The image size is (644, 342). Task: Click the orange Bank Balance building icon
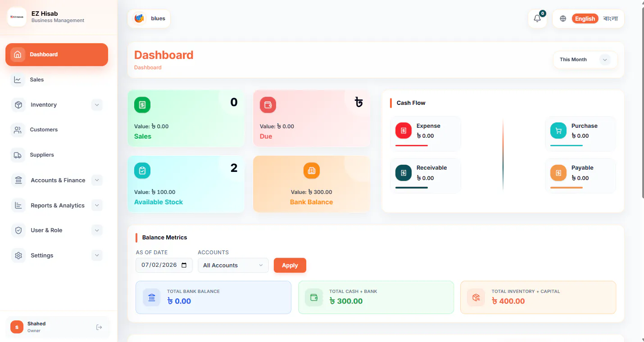tap(312, 171)
